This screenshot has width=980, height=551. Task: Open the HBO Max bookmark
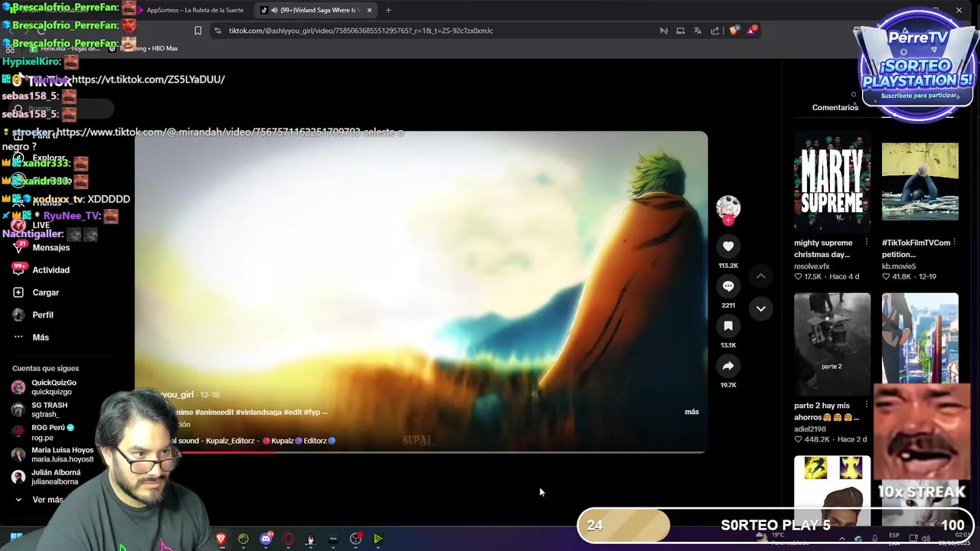(x=145, y=48)
